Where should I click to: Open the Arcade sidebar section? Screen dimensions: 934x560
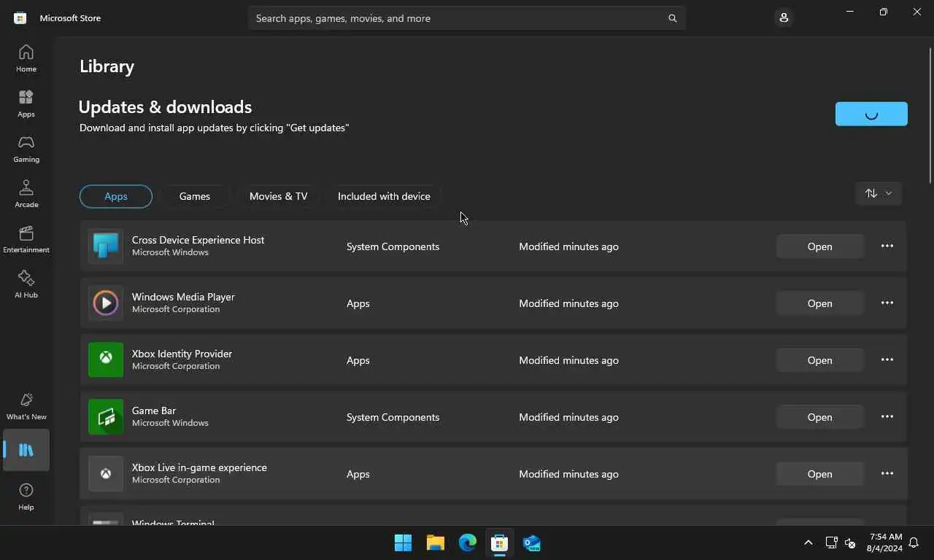pos(26,194)
